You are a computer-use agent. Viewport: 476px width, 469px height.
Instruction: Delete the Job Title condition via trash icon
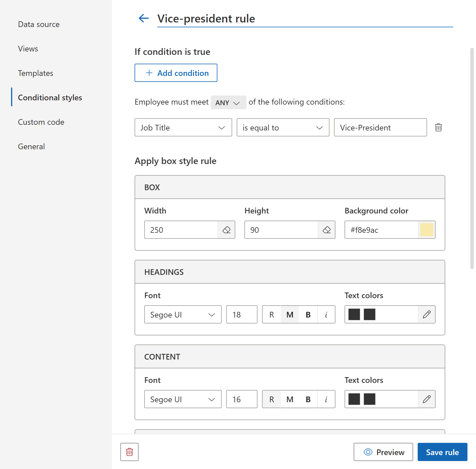tap(438, 127)
